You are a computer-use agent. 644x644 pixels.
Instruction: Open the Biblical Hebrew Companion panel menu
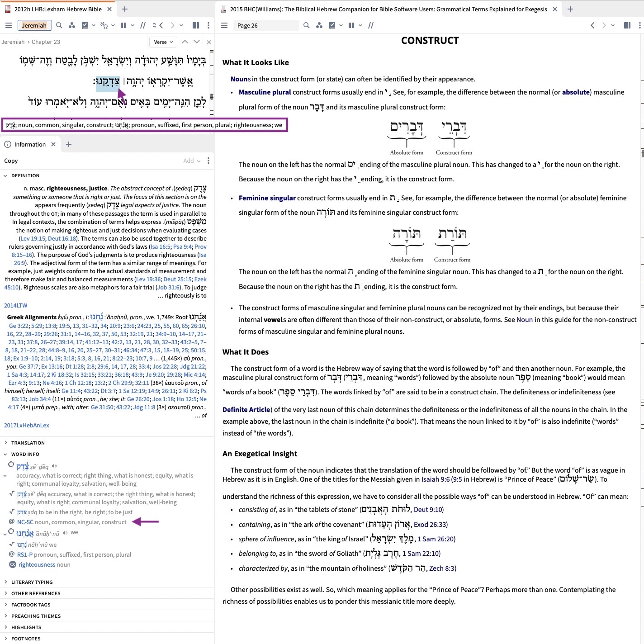pos(224,25)
